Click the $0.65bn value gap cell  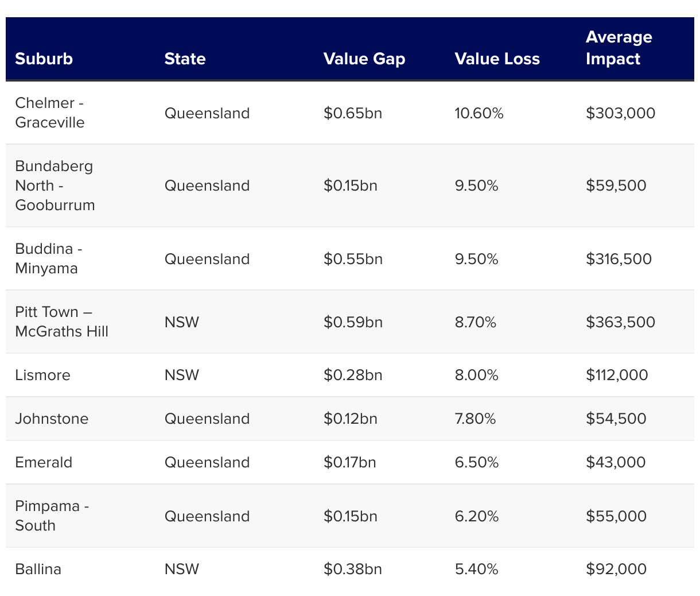(x=353, y=113)
